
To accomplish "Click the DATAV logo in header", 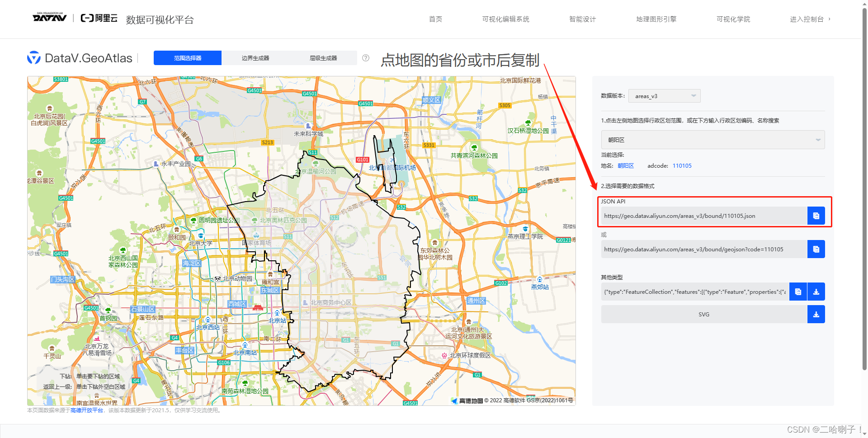I will (49, 18).
